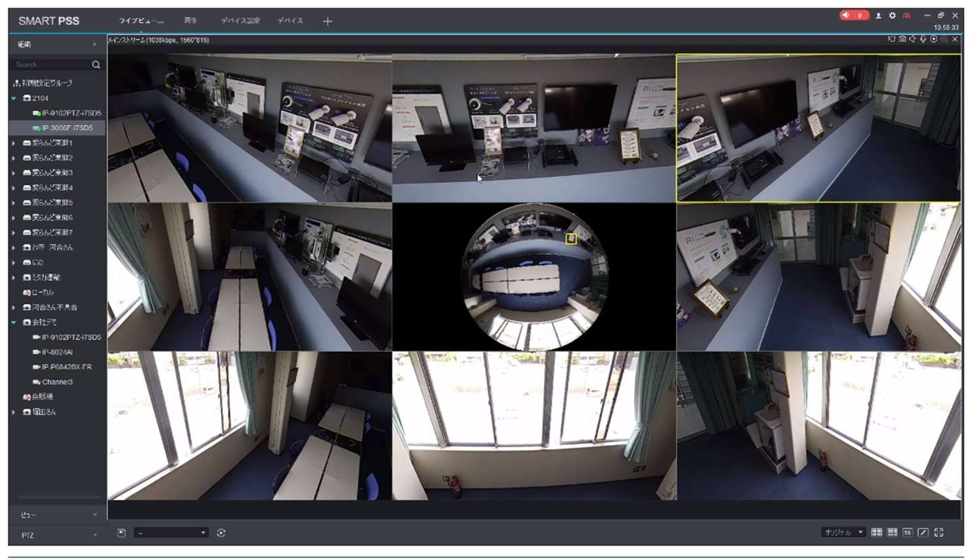
Task: Switch to the four-window grid layout
Action: point(876,532)
